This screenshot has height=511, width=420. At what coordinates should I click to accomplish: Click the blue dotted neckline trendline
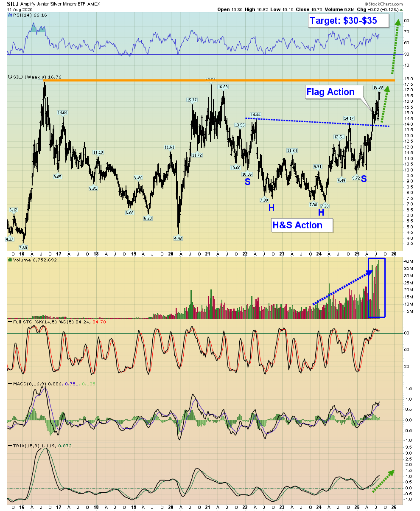[x=318, y=122]
